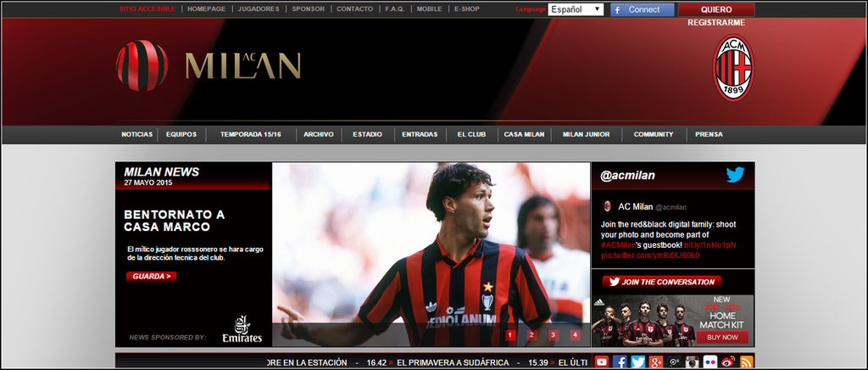The image size is (868, 370).
Task: Go to news slide 1
Action: coord(510,335)
